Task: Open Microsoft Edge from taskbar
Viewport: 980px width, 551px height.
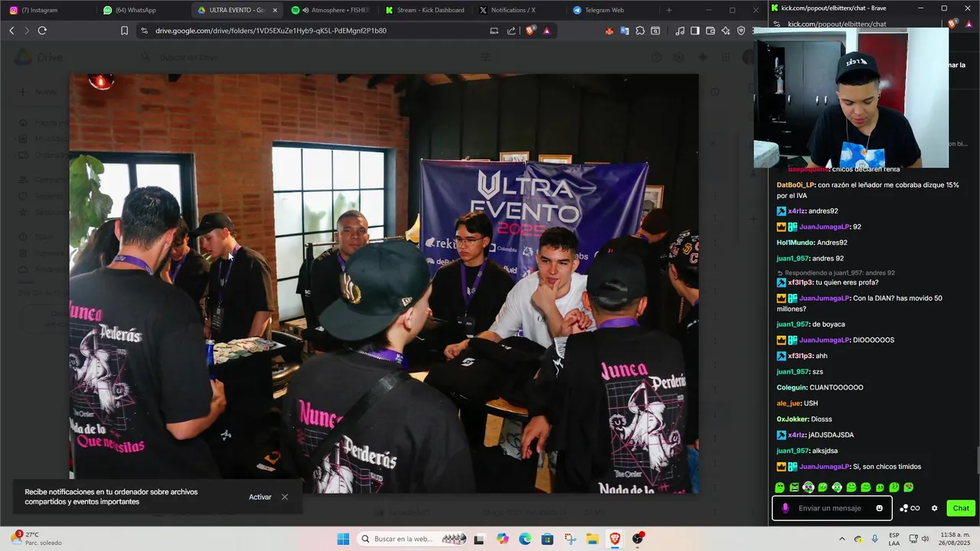Action: [x=524, y=539]
